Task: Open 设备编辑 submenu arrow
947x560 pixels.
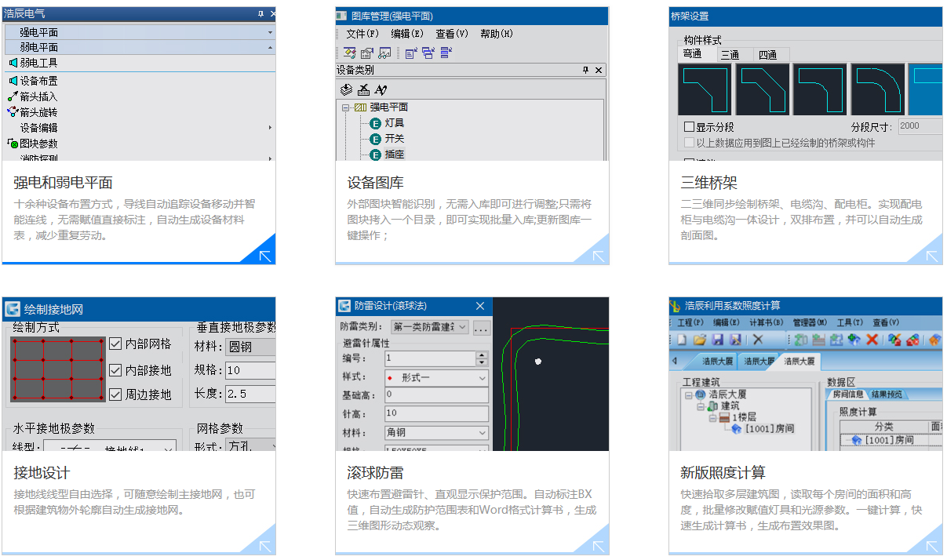Action: [270, 128]
